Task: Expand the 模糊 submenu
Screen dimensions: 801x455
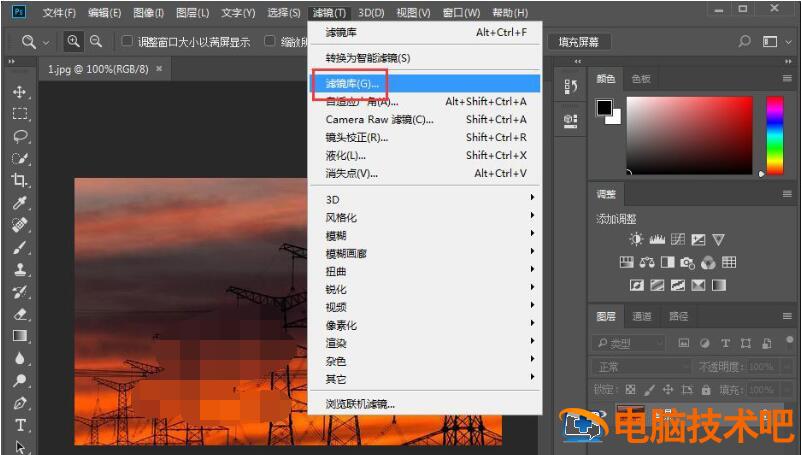Action: click(336, 235)
